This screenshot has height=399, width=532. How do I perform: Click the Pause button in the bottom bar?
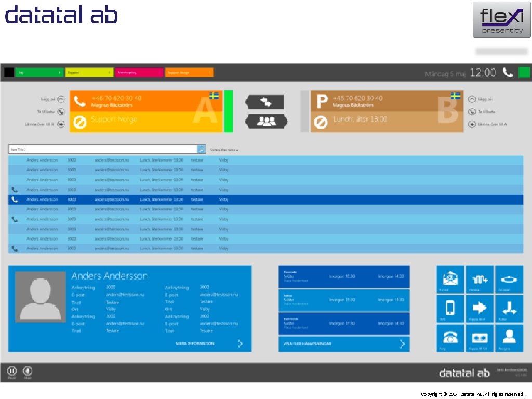[12, 371]
